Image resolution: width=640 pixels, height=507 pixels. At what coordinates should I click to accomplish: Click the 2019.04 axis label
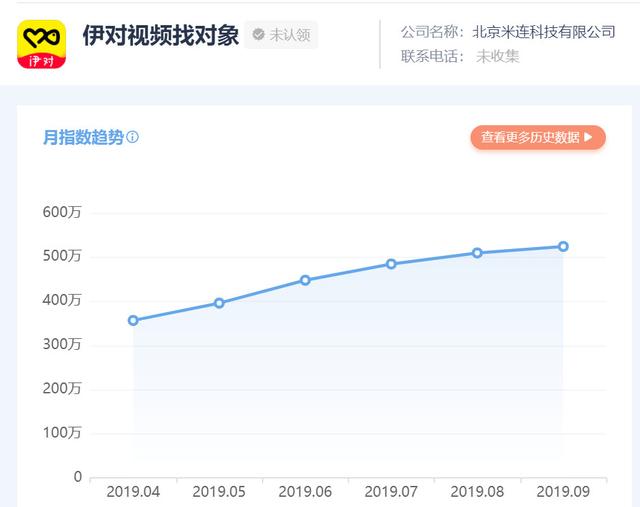(133, 491)
